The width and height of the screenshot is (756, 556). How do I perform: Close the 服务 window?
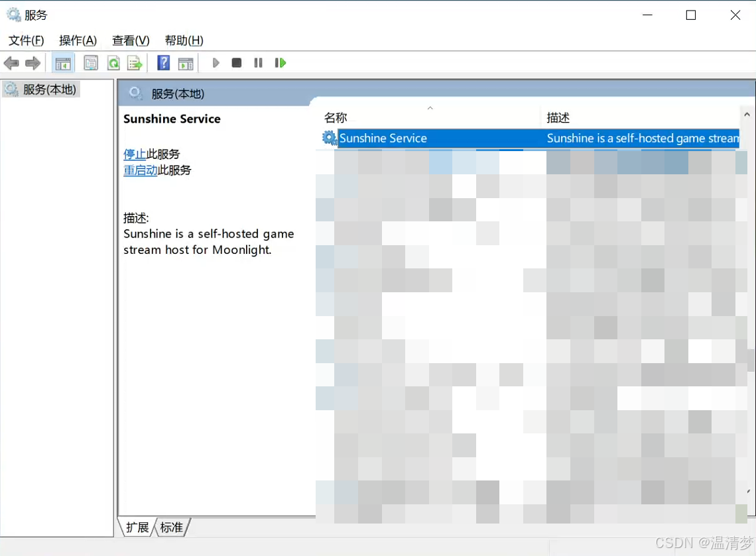point(735,15)
